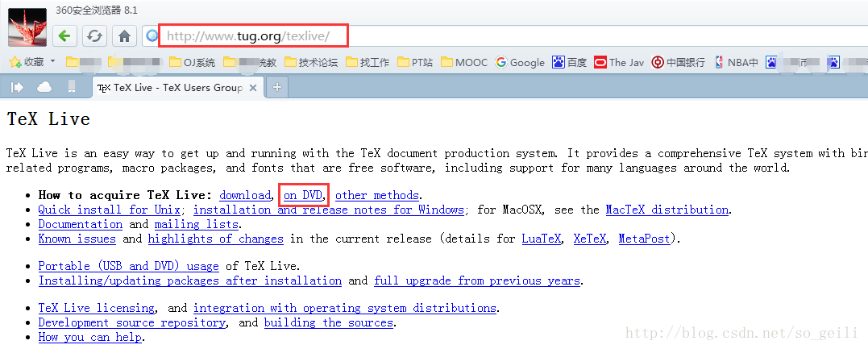Image resolution: width=868 pixels, height=349 pixels.
Task: Click the origami crane profile avatar
Action: coord(27,26)
